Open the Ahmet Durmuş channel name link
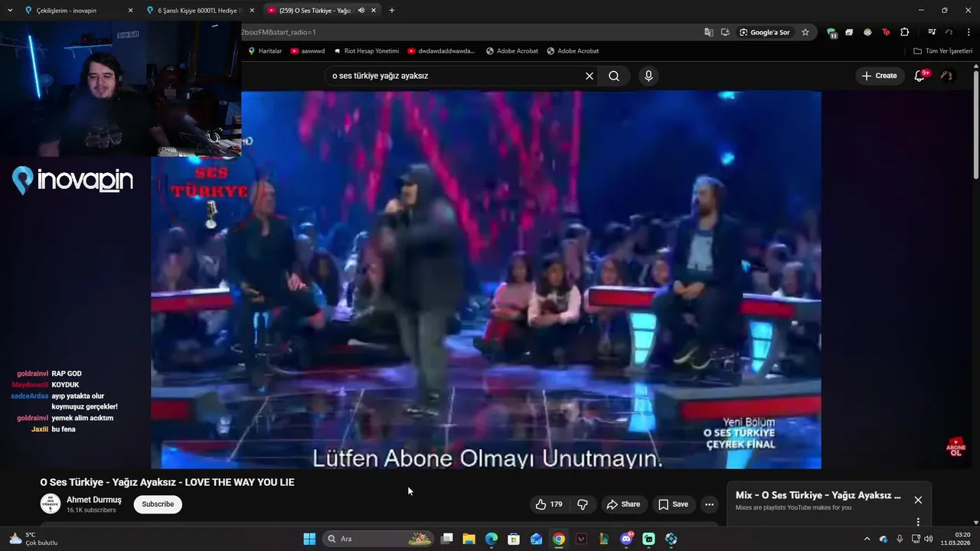Screen dimensions: 980x551 pos(94,500)
